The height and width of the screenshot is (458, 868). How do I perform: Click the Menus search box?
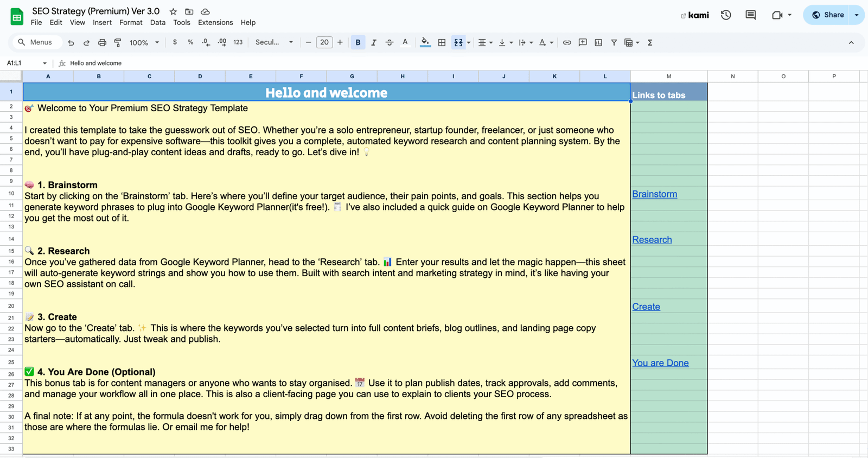pyautogui.click(x=36, y=42)
